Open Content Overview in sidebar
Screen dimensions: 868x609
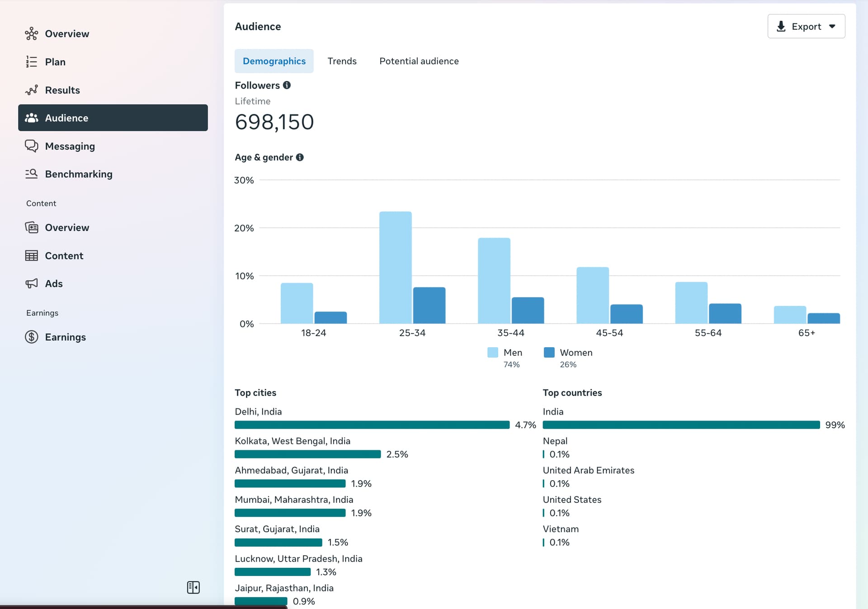click(67, 227)
